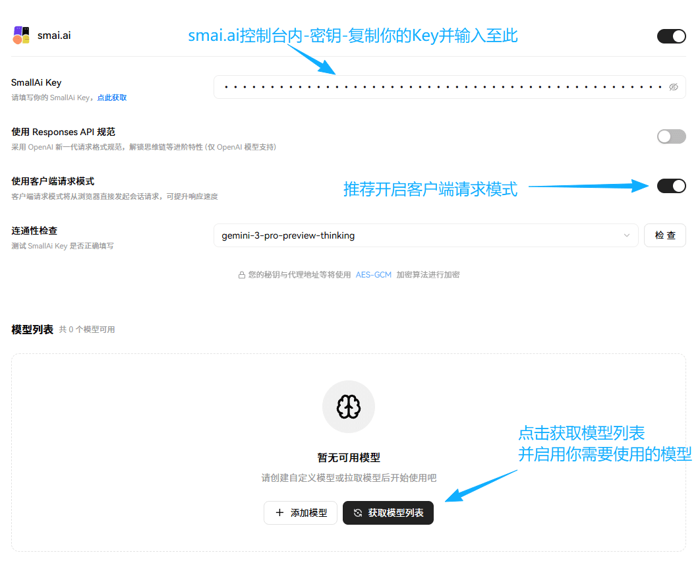Open the connectivity check model dropdown
The width and height of the screenshot is (700, 588).
[426, 235]
